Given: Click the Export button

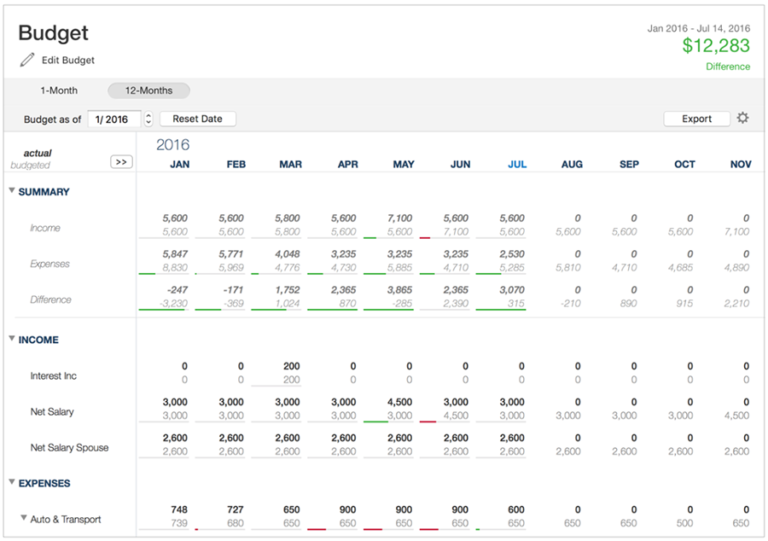Looking at the screenshot, I should tap(696, 118).
